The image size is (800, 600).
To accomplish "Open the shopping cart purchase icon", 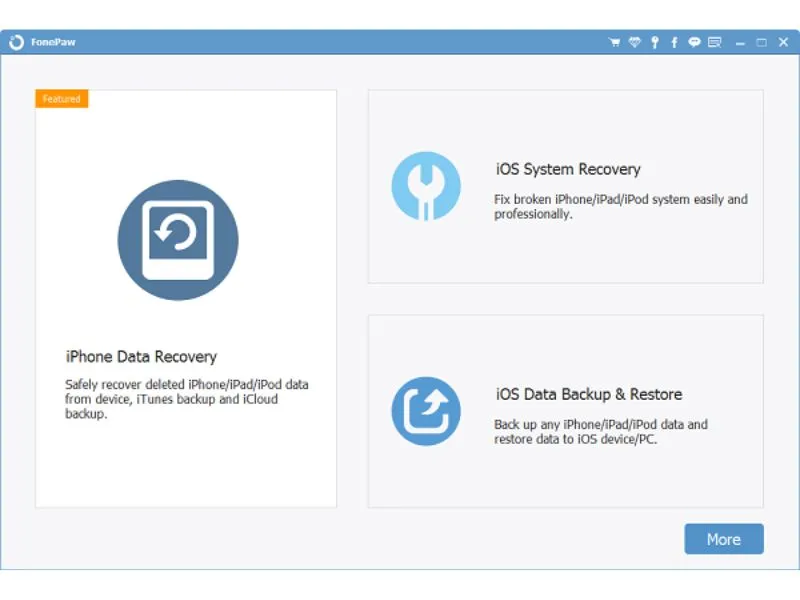I will (614, 42).
